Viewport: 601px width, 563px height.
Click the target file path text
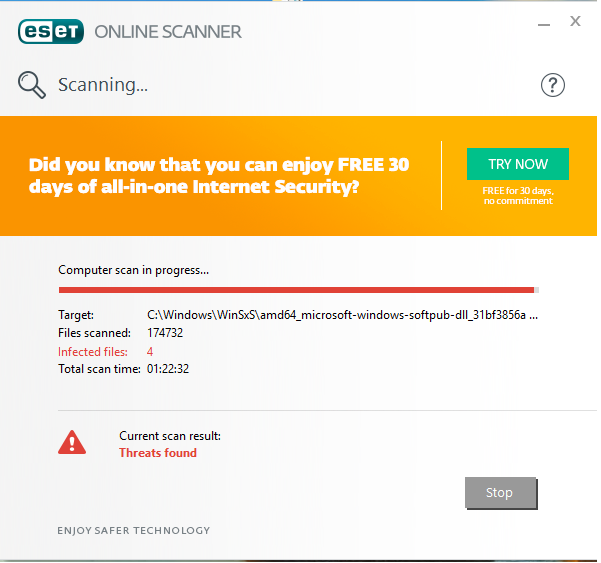(342, 315)
